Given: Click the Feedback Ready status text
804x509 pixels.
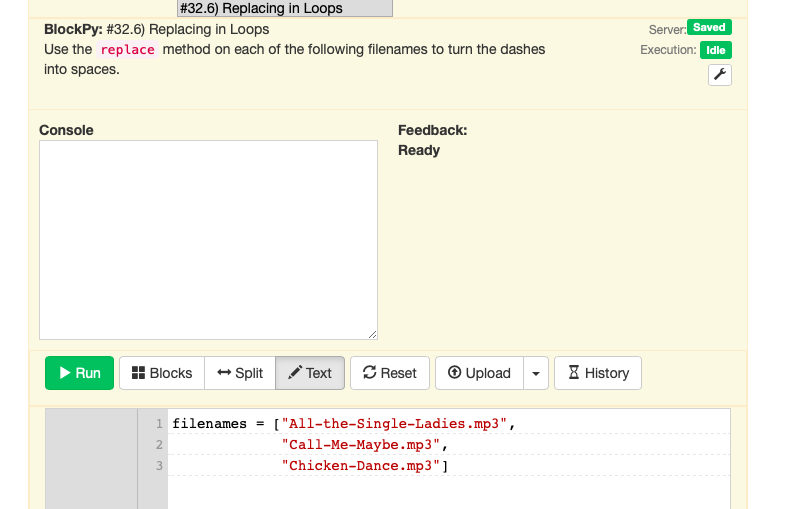Looking at the screenshot, I should (419, 150).
